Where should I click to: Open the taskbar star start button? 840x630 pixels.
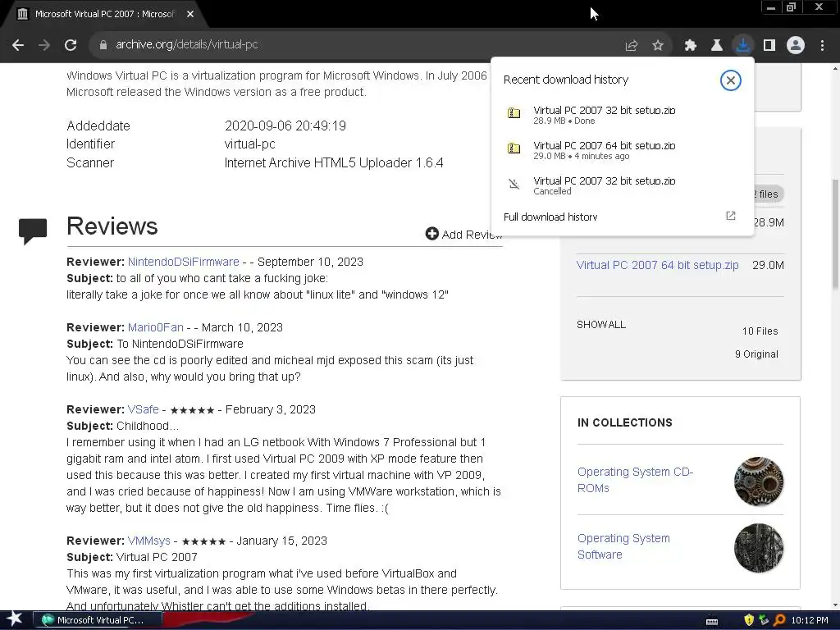[14, 619]
